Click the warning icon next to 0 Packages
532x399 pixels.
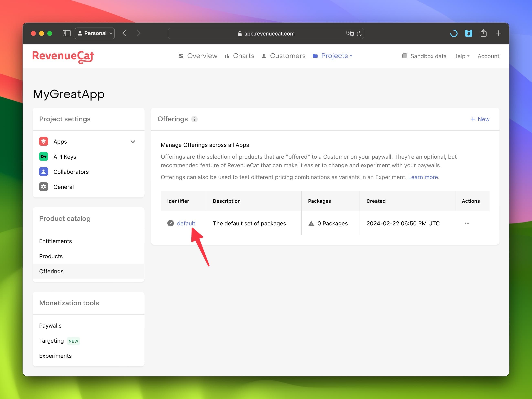pyautogui.click(x=311, y=223)
